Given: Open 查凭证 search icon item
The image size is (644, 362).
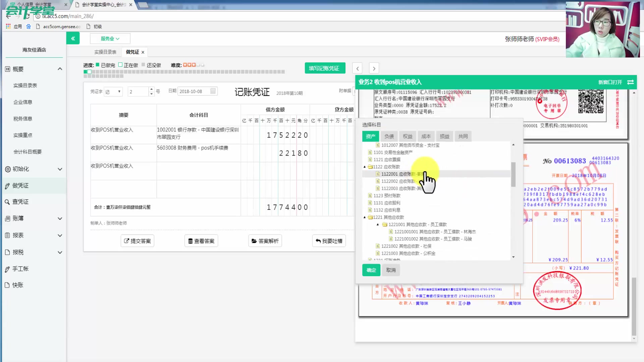Looking at the screenshot, I should (x=20, y=202).
